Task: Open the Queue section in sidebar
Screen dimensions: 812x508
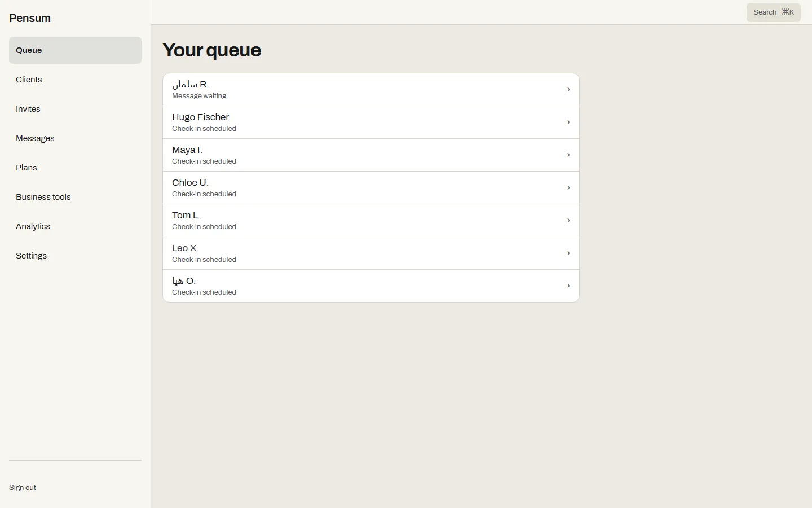Action: pyautogui.click(x=75, y=50)
